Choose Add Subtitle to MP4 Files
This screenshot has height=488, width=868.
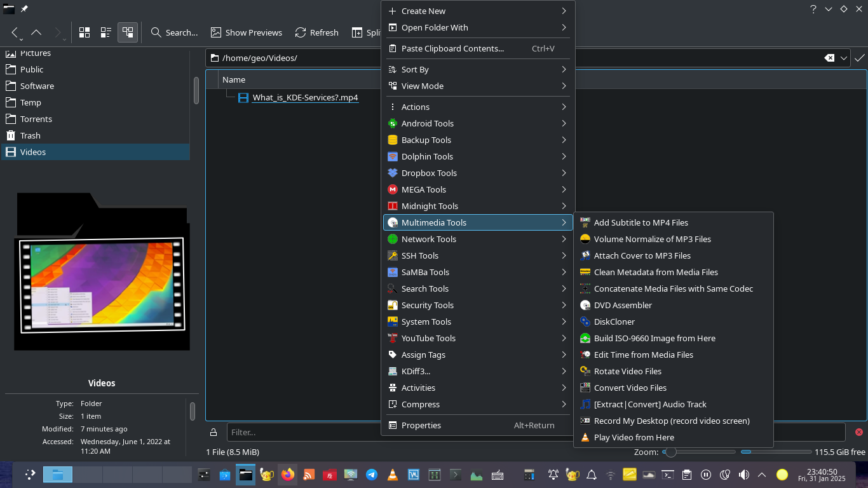[x=673, y=222]
